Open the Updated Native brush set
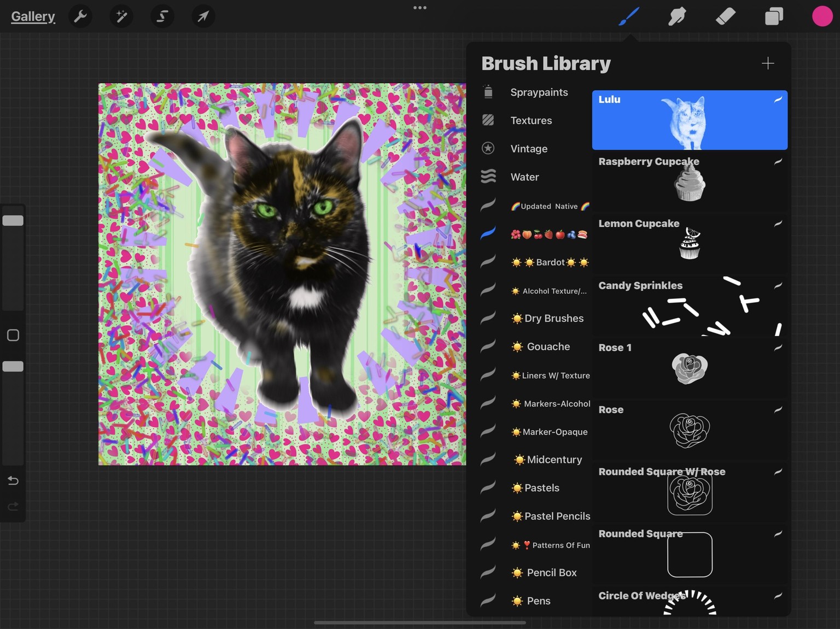 click(535, 206)
